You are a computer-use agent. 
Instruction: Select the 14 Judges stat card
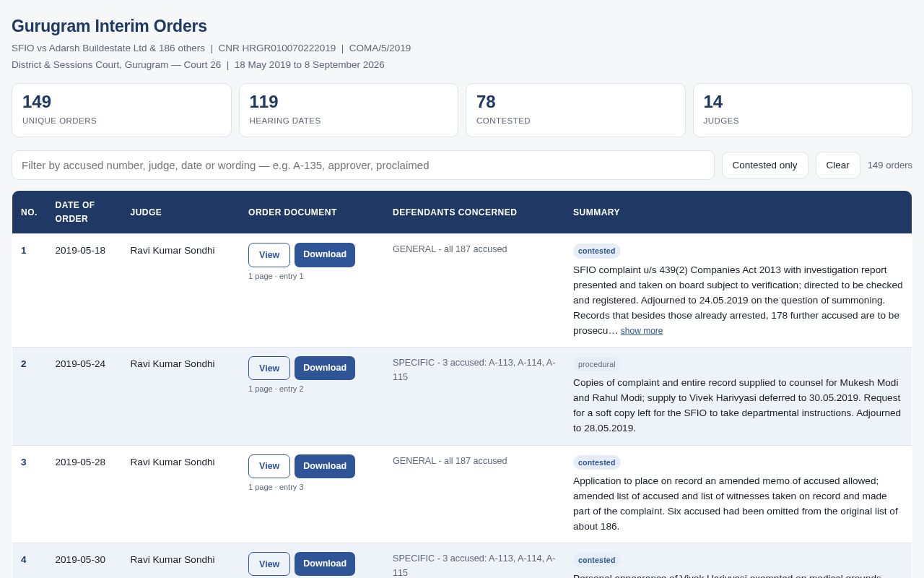[x=803, y=110]
